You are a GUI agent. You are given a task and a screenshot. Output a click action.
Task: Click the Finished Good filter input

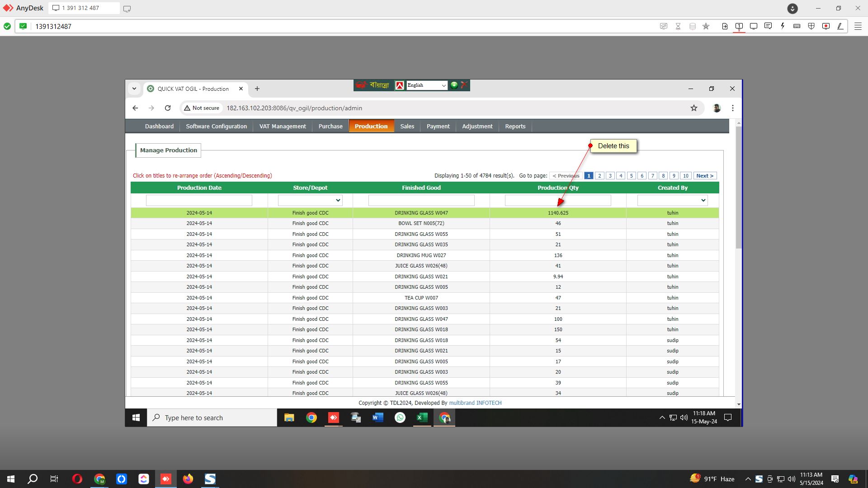(x=421, y=200)
